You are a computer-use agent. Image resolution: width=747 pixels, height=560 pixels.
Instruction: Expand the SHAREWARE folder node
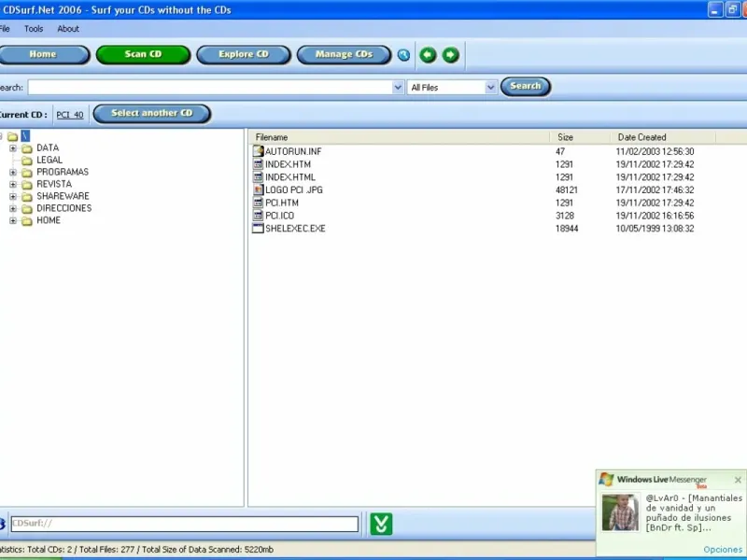[13, 197]
